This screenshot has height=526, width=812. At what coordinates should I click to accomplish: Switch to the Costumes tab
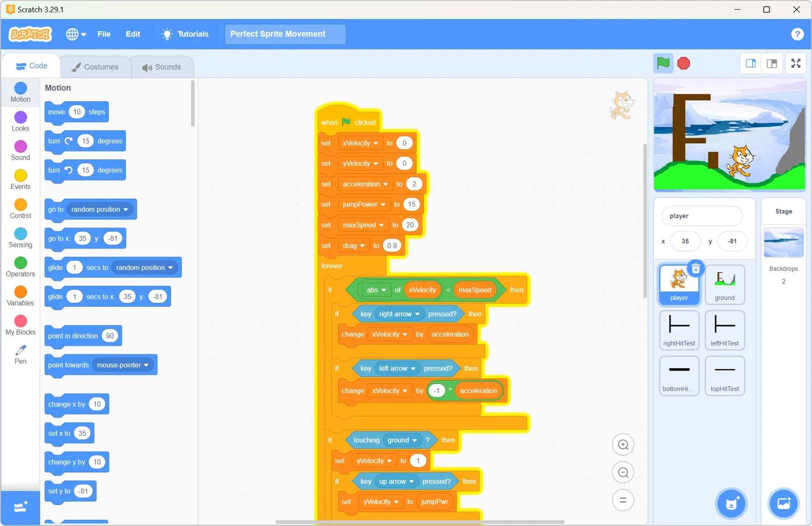(x=95, y=67)
